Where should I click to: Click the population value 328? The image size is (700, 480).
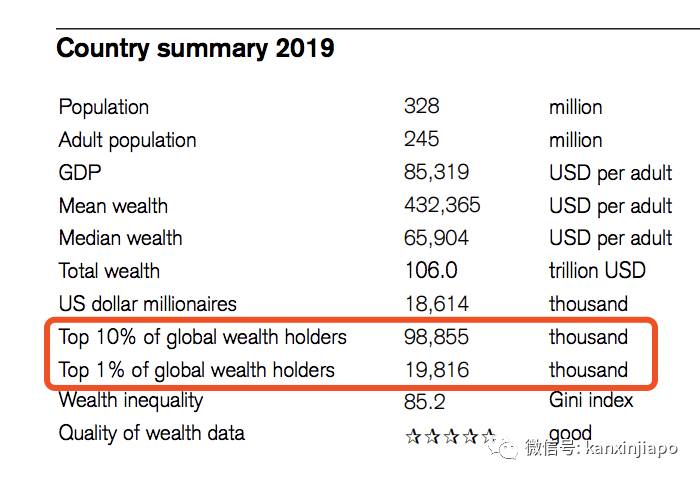pyautogui.click(x=421, y=106)
